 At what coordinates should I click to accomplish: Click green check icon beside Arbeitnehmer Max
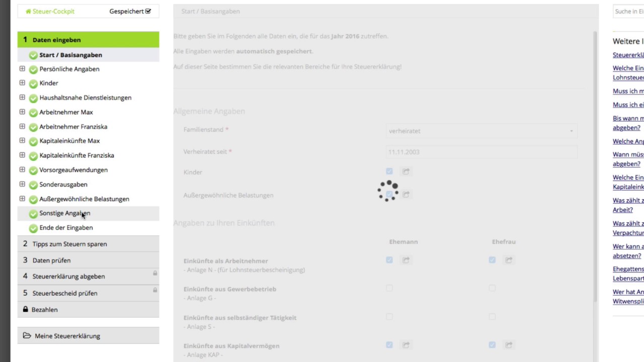[x=33, y=113]
